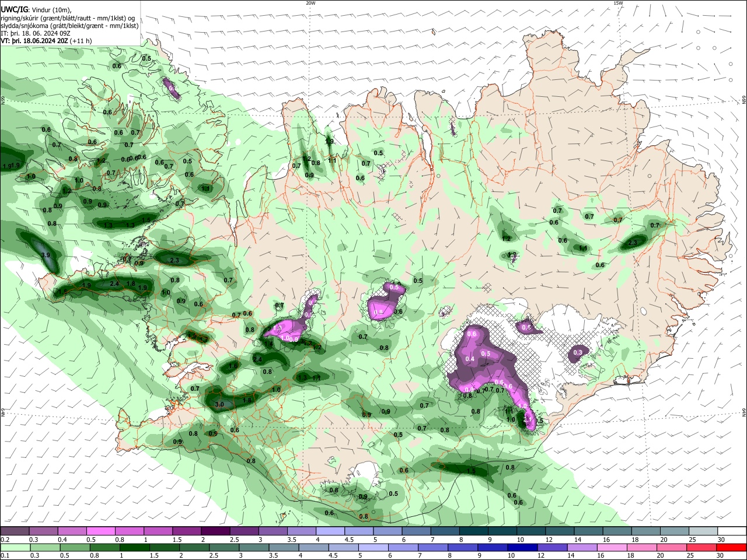Pick the lavender 4 swatch in upper legend row
The image size is (747, 560).
pyautogui.click(x=330, y=531)
